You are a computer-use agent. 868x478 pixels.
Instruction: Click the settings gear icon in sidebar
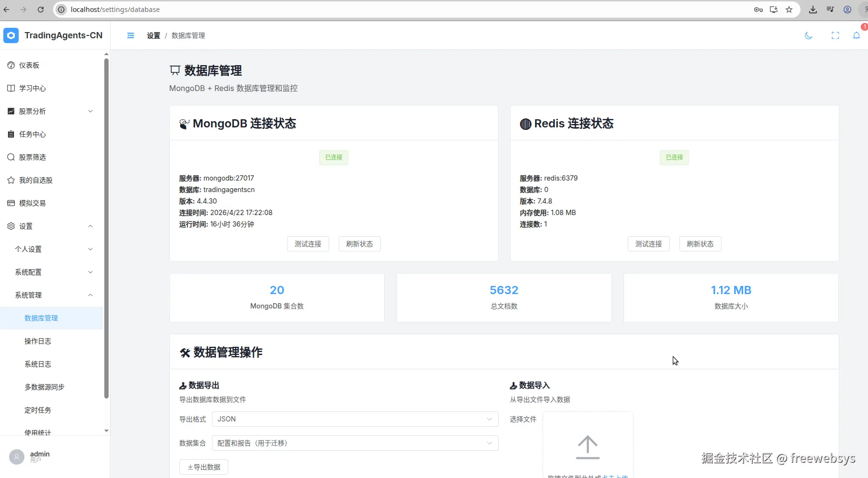[11, 226]
